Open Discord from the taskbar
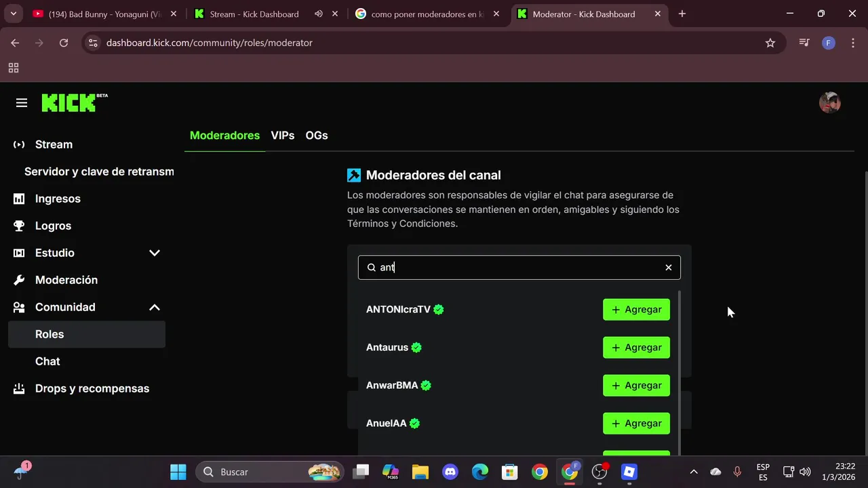Viewport: 868px width, 488px height. [x=450, y=472]
